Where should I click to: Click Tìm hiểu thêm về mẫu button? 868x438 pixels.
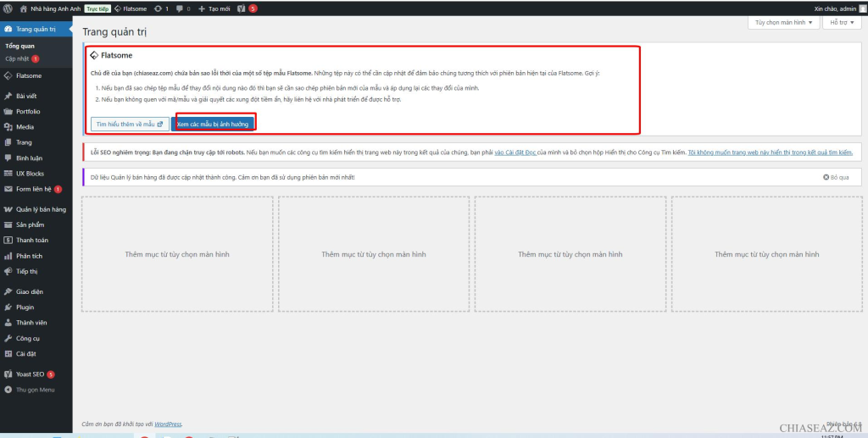[129, 124]
